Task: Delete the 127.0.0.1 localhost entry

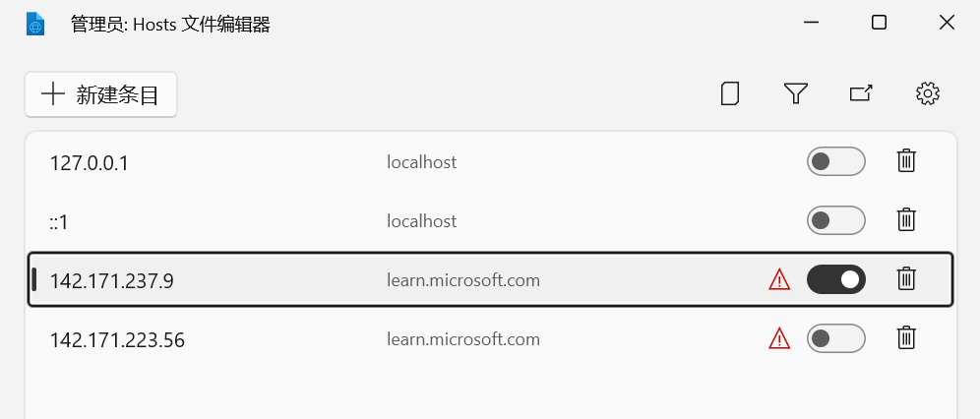Action: pos(906,161)
